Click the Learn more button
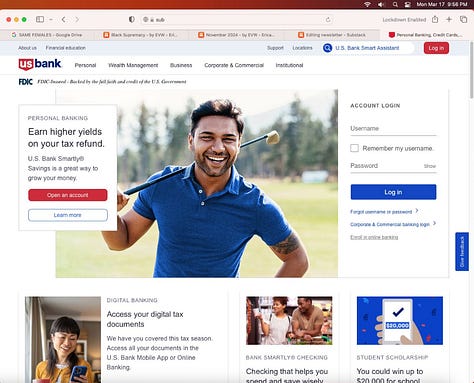Viewport: 474px width, 383px height. [x=68, y=215]
